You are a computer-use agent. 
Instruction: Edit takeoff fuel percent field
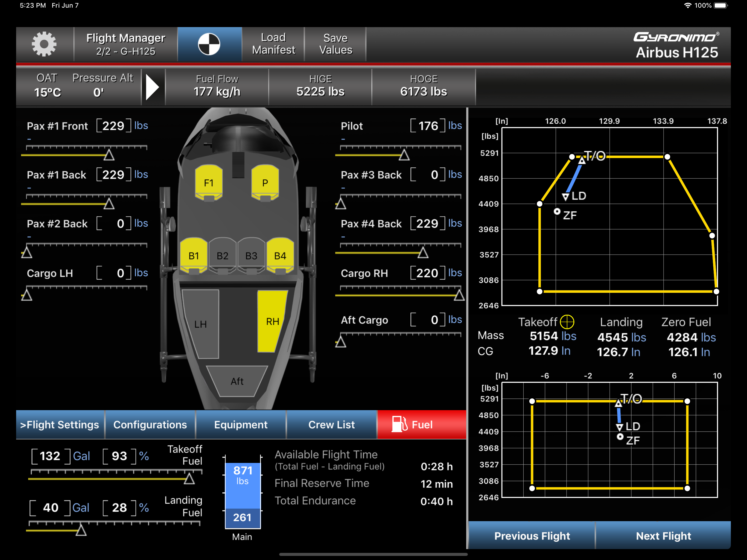click(x=119, y=456)
